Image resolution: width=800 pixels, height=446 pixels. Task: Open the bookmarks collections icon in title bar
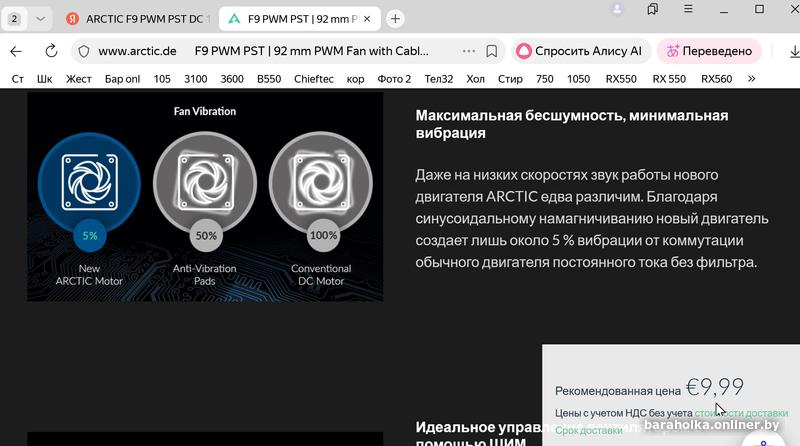click(x=653, y=9)
